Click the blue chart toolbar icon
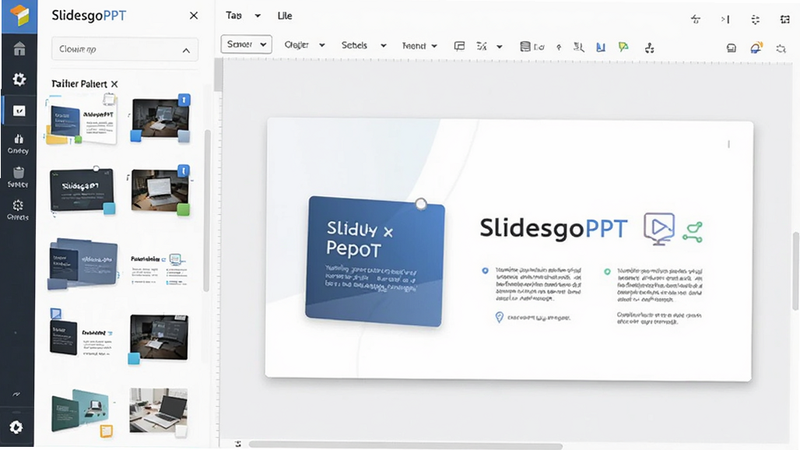 tap(601, 47)
